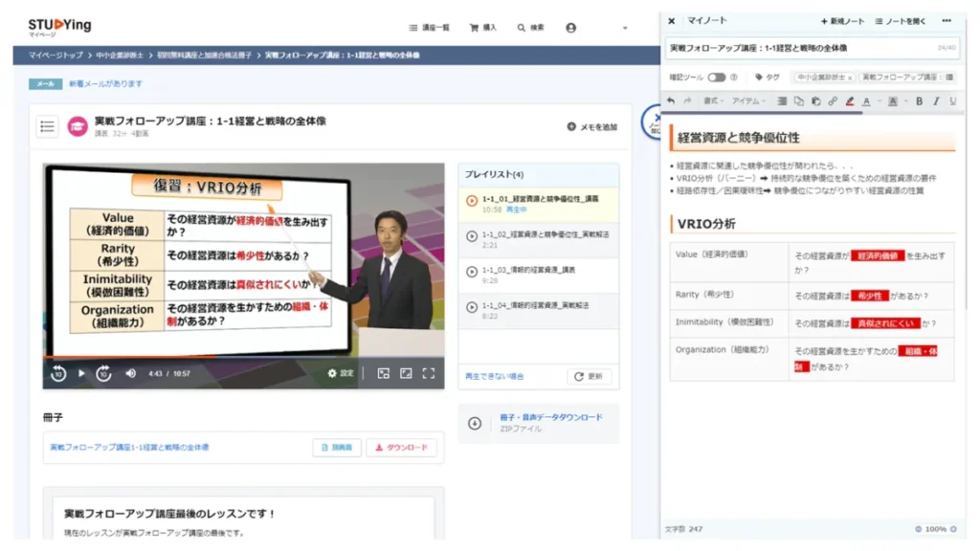Download 冊子・音声データ ZIP file
This screenshot has width=980, height=551.
point(551,417)
